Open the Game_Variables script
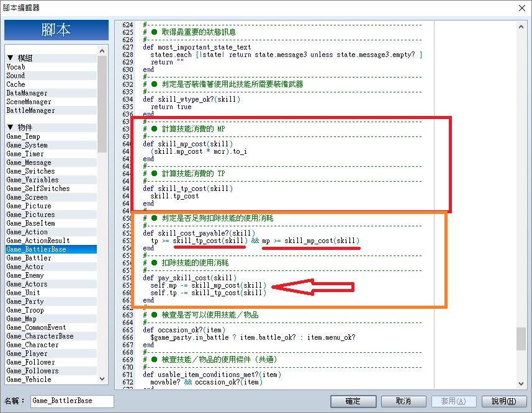The image size is (532, 413). 52,180
